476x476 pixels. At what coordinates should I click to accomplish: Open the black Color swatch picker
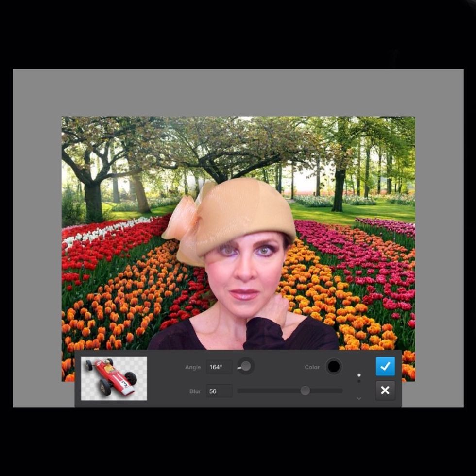coord(334,367)
